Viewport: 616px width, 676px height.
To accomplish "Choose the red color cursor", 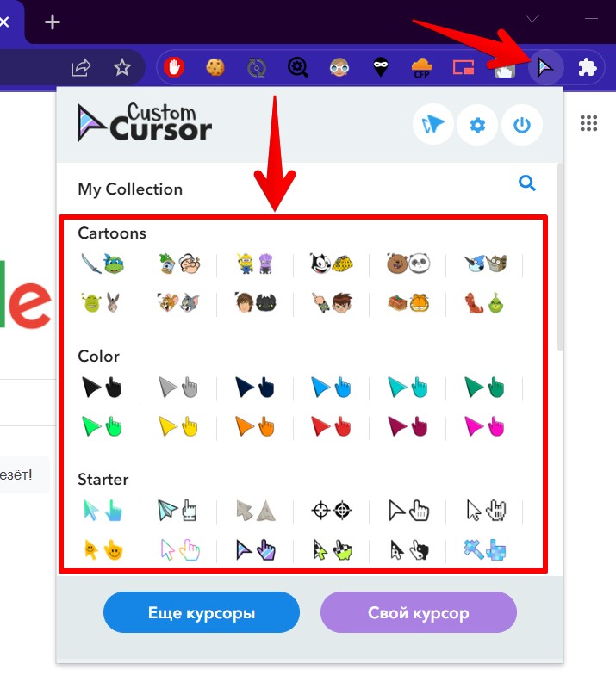I will pyautogui.click(x=332, y=427).
